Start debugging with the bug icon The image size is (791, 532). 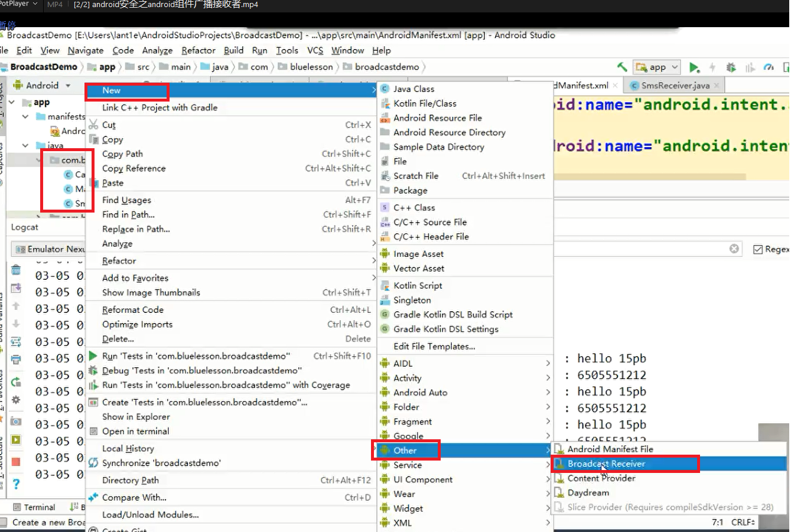point(731,67)
